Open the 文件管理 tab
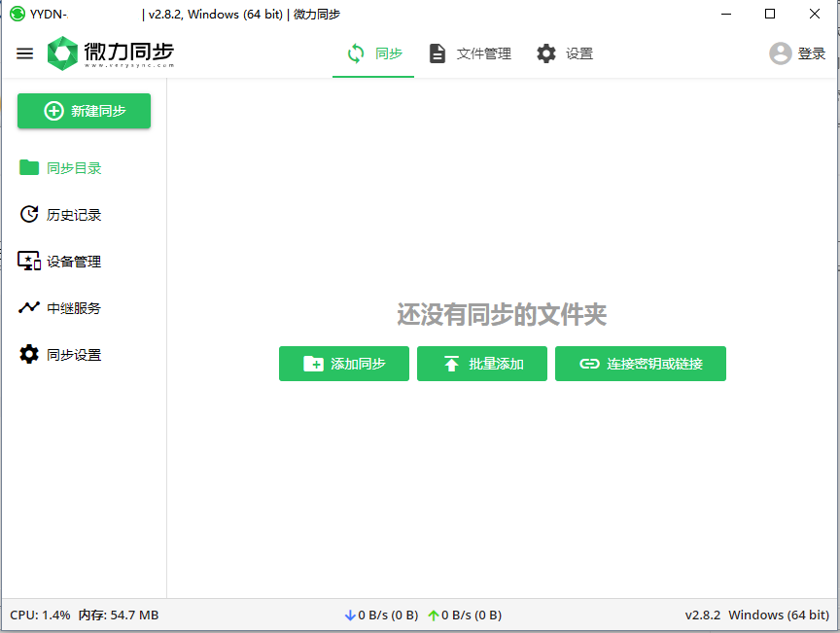Image resolution: width=840 pixels, height=633 pixels. tap(471, 53)
